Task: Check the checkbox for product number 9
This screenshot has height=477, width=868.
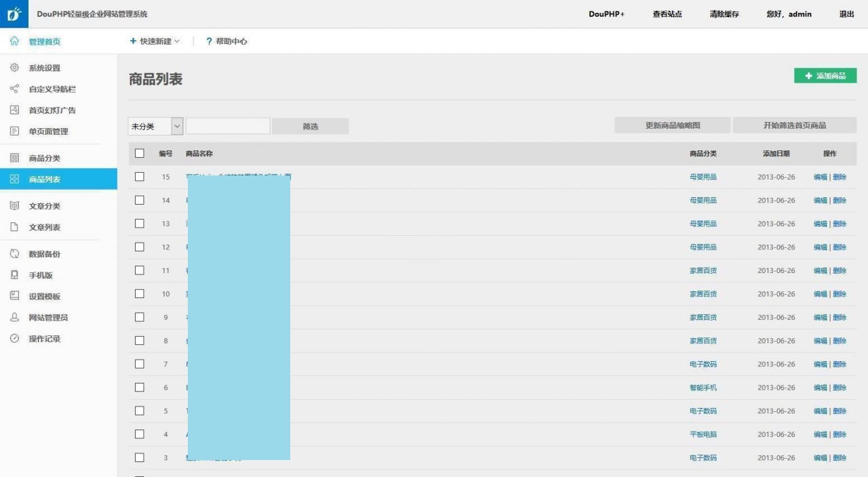Action: coord(140,317)
